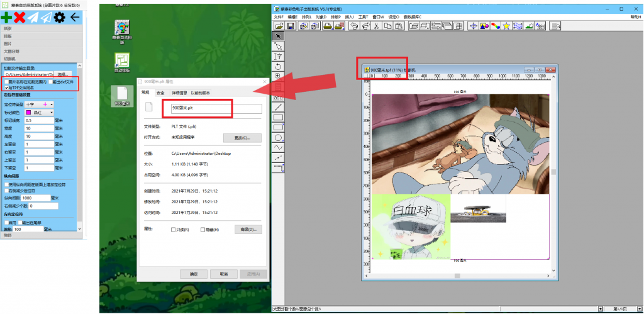Open 定位符类型 十字 dropdown
The width and height of the screenshot is (644, 314).
point(39,104)
